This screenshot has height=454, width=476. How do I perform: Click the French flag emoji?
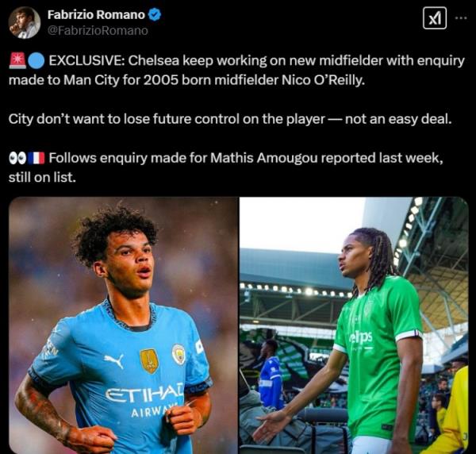36,158
